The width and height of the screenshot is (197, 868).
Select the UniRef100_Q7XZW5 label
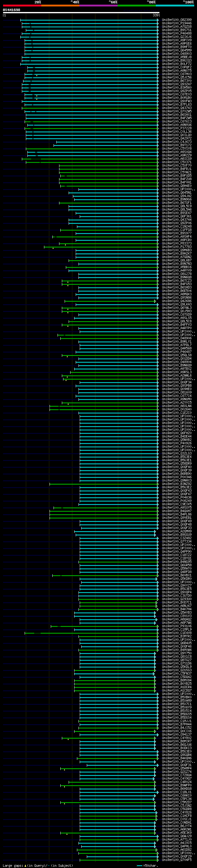pos(177,111)
